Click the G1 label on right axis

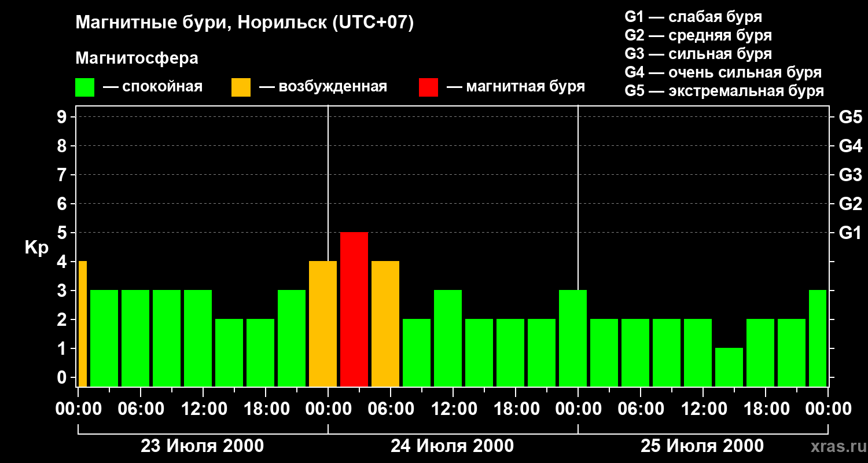850,233
